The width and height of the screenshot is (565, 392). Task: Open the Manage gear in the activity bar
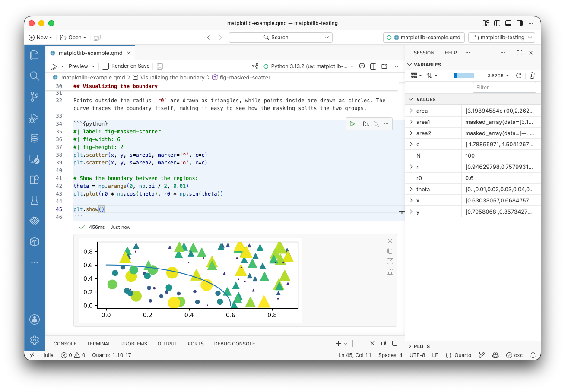pos(35,340)
